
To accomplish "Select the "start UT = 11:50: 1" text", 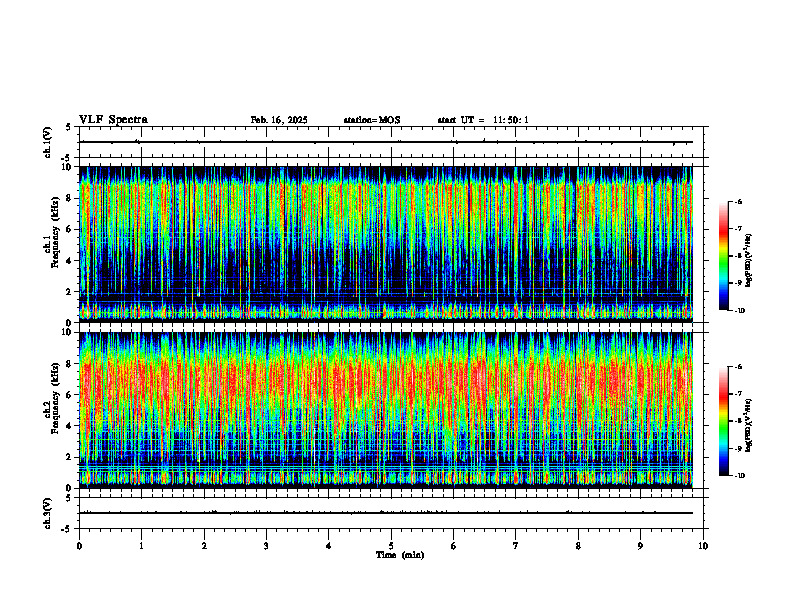I will [x=483, y=120].
